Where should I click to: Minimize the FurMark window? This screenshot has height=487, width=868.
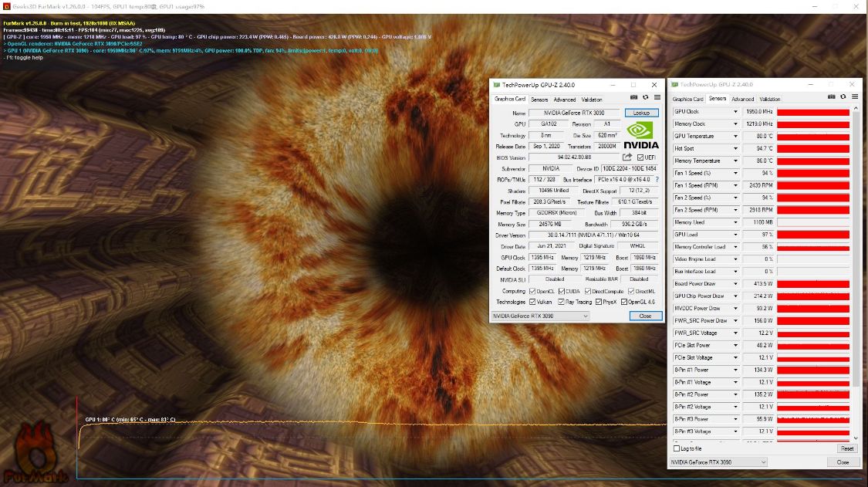click(814, 6)
